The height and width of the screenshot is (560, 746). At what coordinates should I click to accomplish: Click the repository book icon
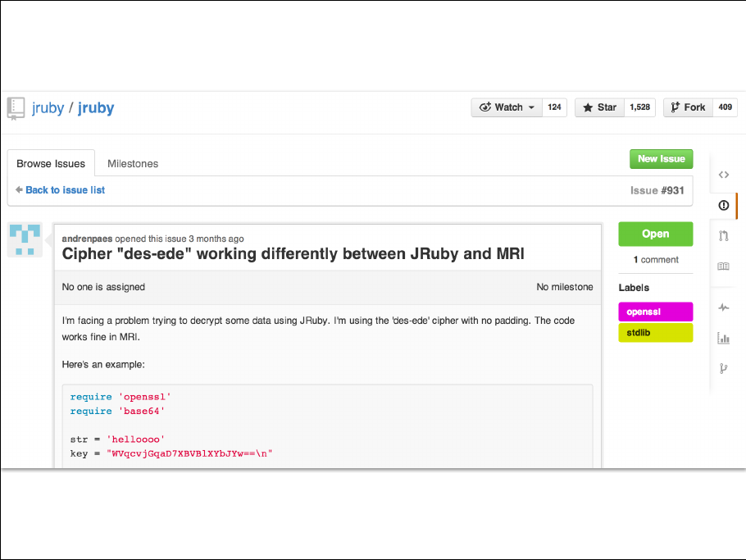16,107
